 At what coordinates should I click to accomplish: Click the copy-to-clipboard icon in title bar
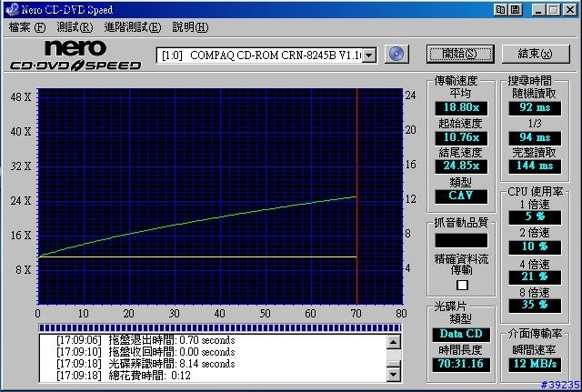click(x=500, y=9)
